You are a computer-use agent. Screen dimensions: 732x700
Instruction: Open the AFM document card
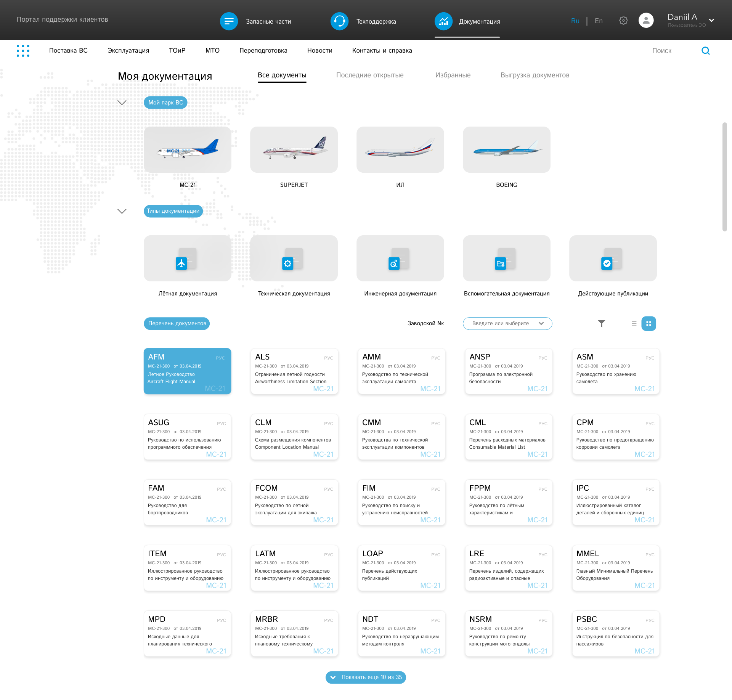coord(188,371)
